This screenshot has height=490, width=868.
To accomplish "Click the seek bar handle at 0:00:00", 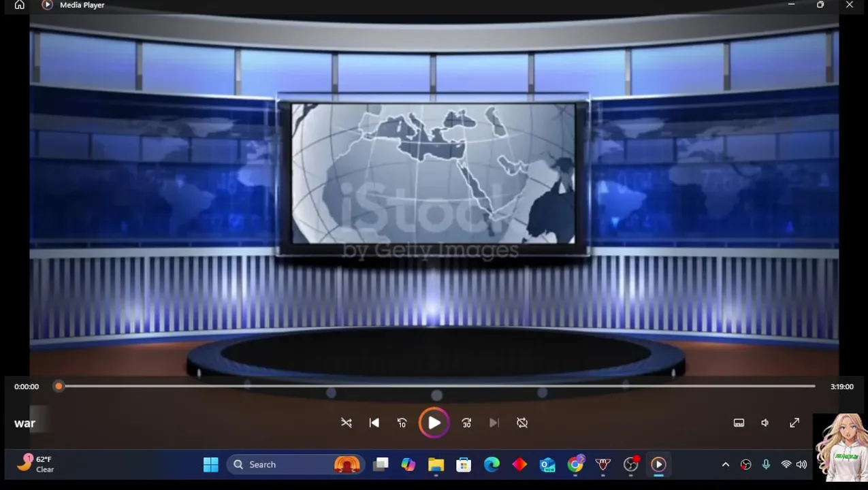I will coord(59,386).
